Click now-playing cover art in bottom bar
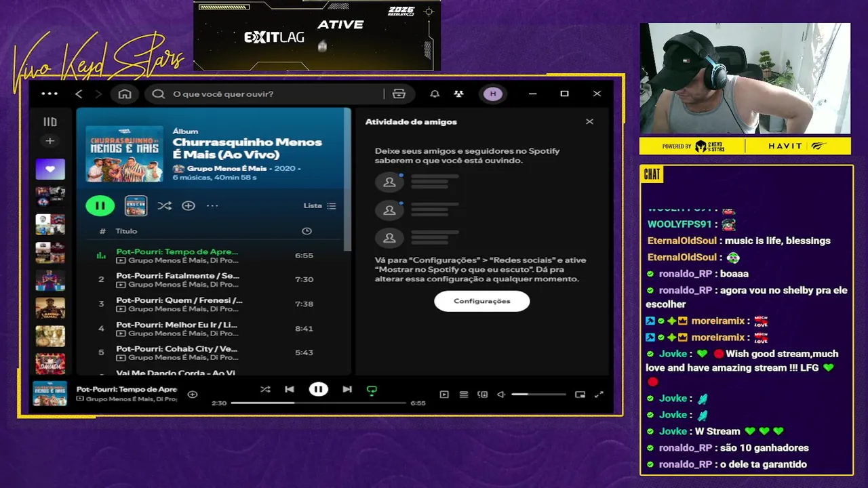The image size is (868, 488). click(x=50, y=394)
